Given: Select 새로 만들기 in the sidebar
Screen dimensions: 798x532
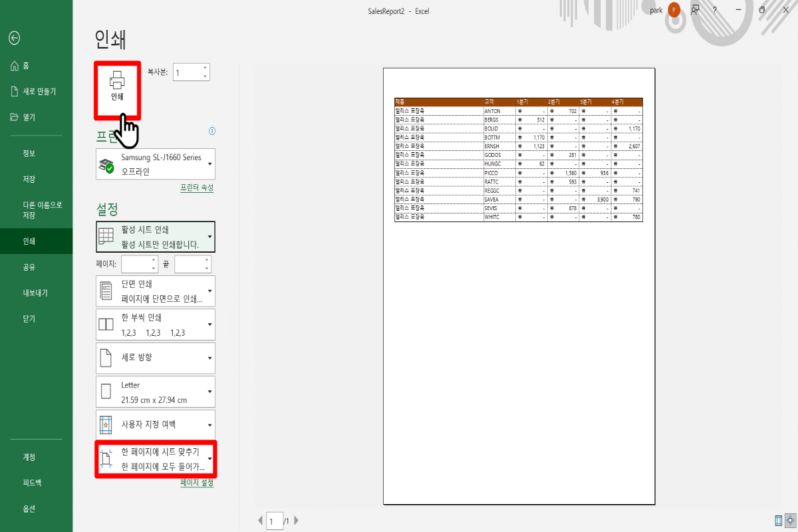Looking at the screenshot, I should tap(37, 91).
